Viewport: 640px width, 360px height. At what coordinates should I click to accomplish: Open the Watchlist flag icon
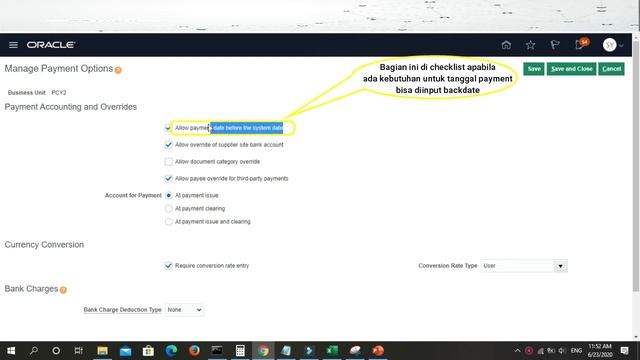(x=555, y=45)
